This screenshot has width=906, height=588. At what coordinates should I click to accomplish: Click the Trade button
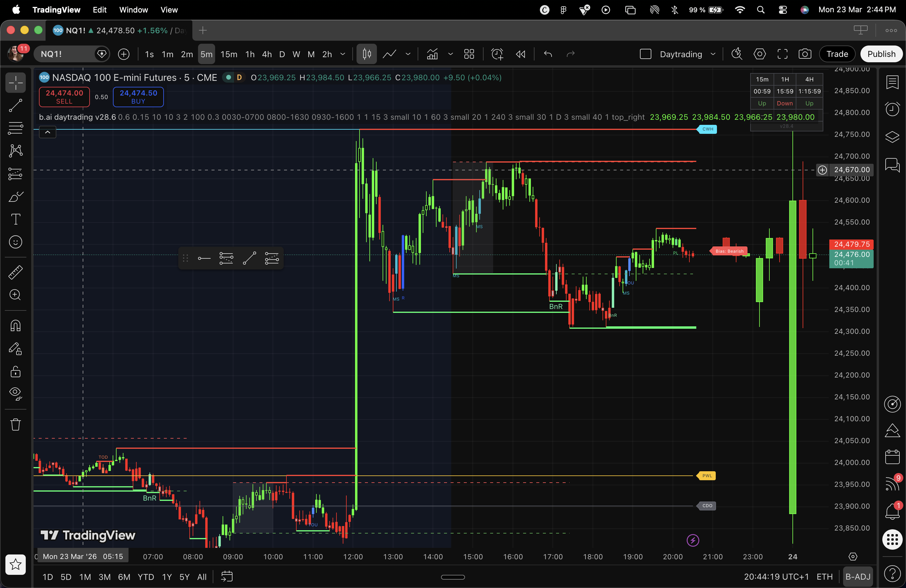[837, 54]
